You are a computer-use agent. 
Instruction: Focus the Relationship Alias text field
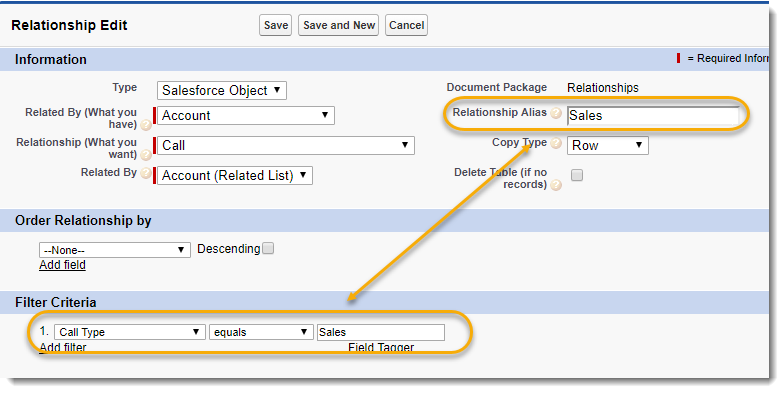click(653, 116)
